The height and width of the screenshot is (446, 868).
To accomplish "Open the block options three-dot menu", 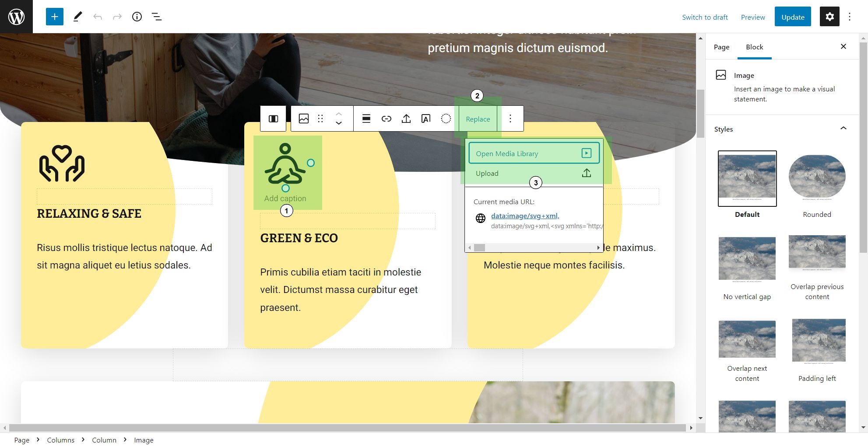I will click(x=510, y=118).
